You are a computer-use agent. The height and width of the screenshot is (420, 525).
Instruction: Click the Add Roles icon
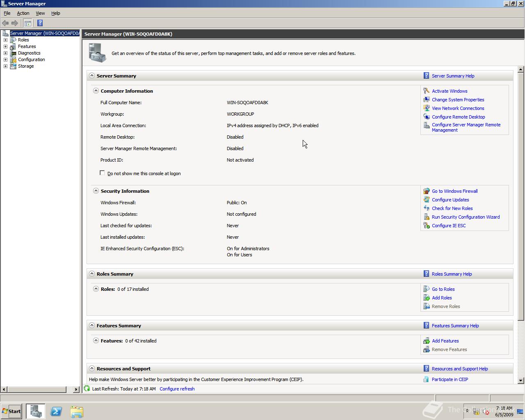pyautogui.click(x=427, y=298)
